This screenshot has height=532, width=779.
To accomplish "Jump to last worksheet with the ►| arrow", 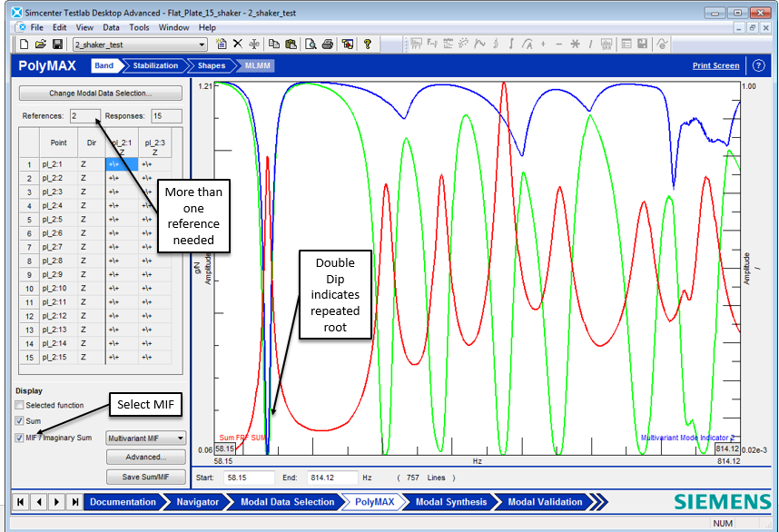I will (74, 502).
